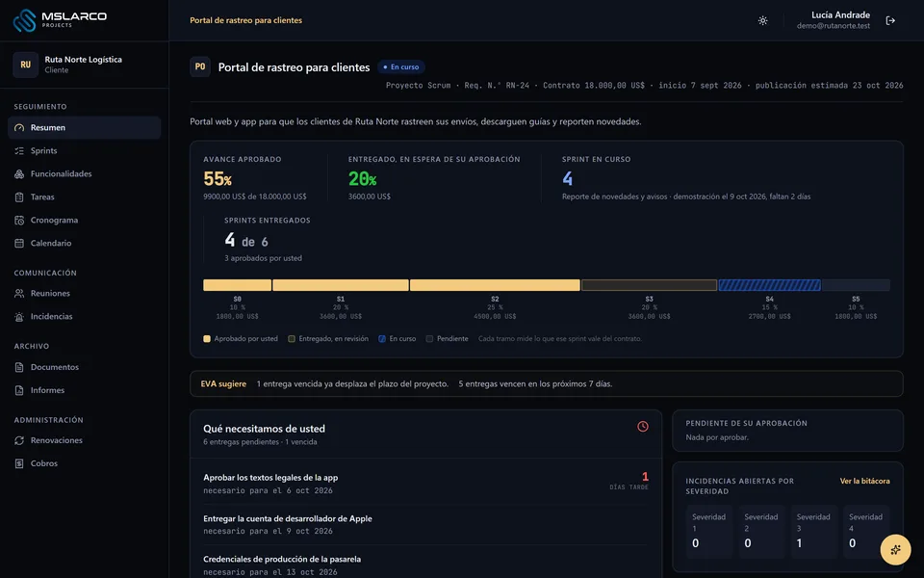Click the S0 progress bar segment
The height and width of the screenshot is (578, 924).
coord(238,285)
